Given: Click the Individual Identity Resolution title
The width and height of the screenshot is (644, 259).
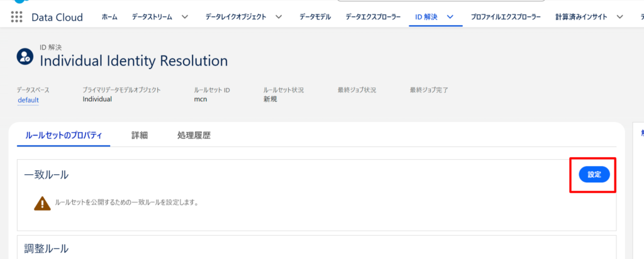Looking at the screenshot, I should click(x=133, y=61).
